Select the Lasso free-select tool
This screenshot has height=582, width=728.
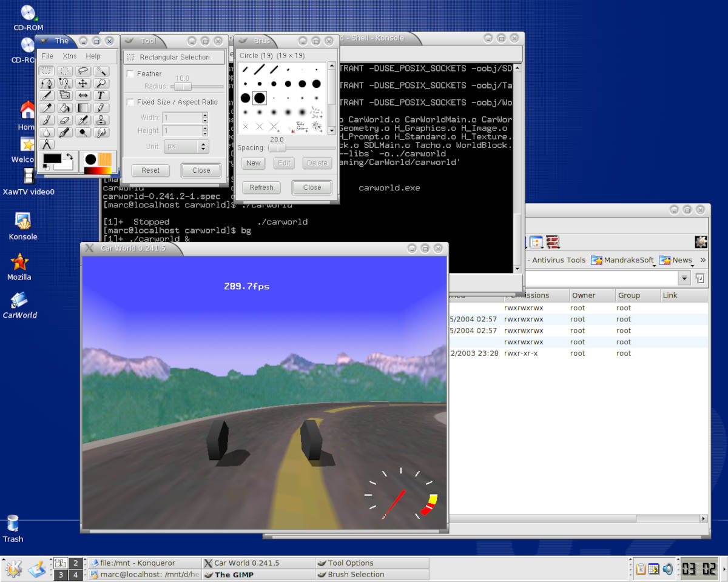pos(83,71)
